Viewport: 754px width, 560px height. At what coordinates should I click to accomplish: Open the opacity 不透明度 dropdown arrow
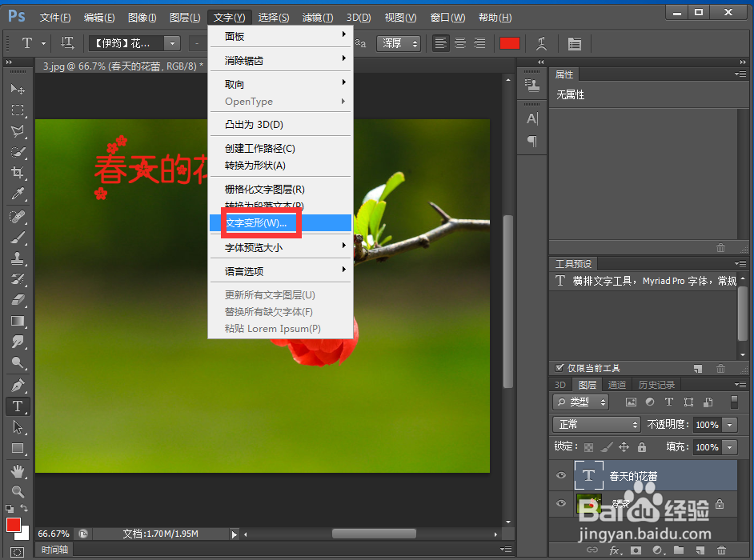(x=730, y=425)
